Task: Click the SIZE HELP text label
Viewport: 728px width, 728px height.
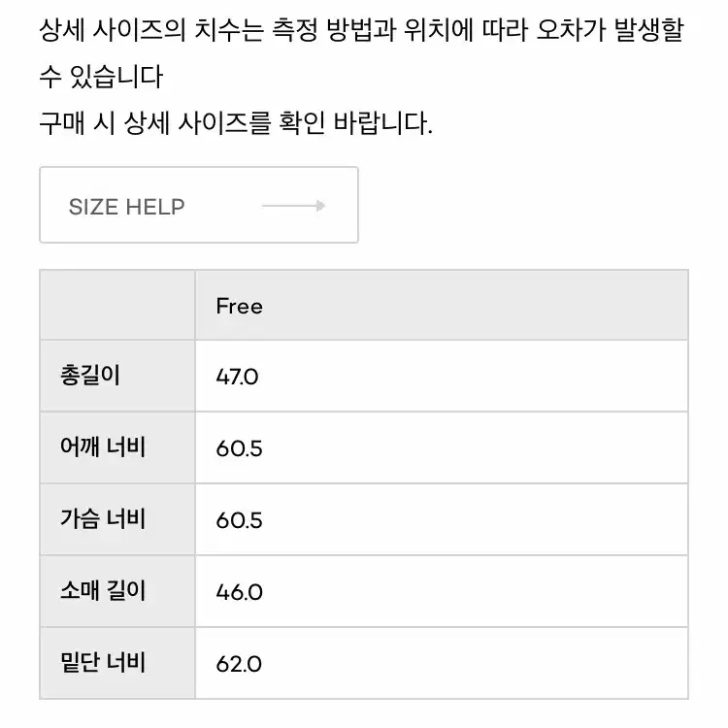Action: tap(127, 207)
